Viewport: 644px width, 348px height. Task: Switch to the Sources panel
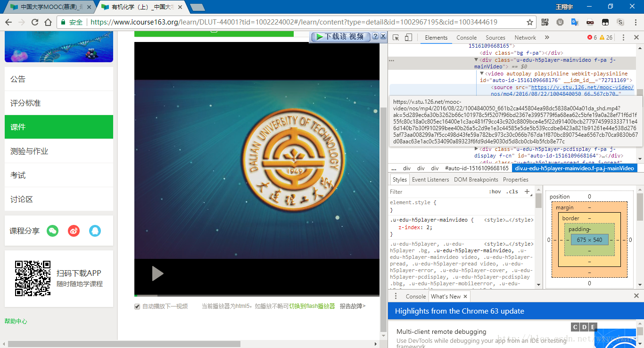[495, 38]
